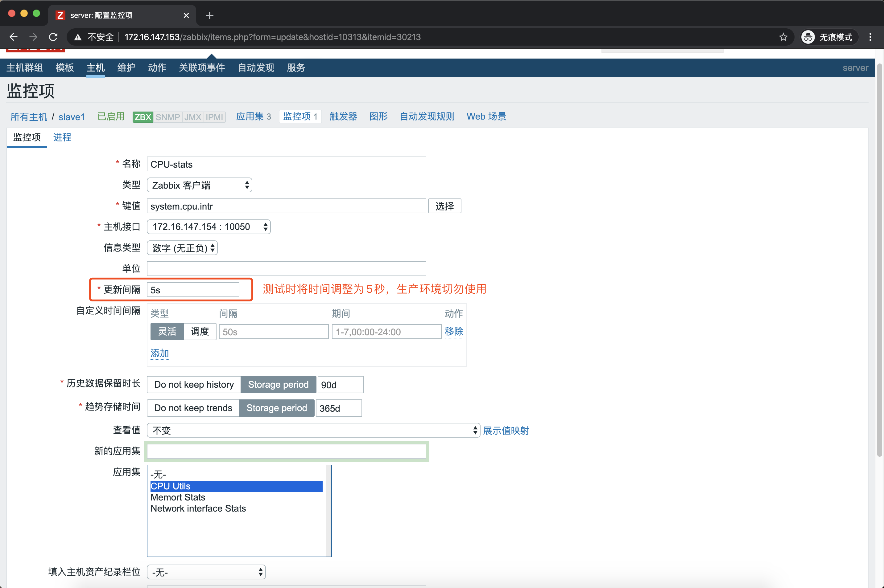
Task: Click the 展示值映射 link
Action: pos(506,431)
